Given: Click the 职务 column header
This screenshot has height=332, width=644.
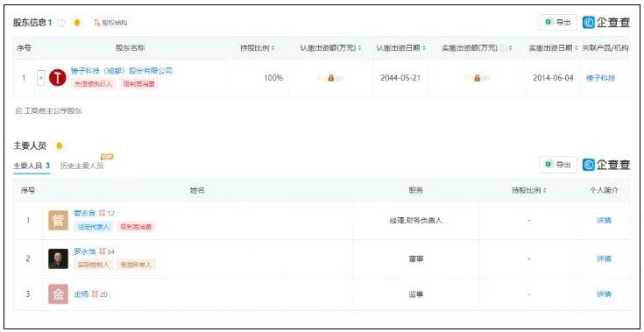Looking at the screenshot, I should click(416, 190).
